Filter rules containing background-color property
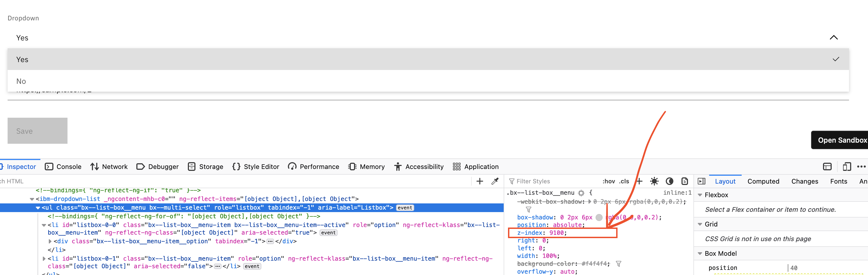The height and width of the screenshot is (275, 868). [618, 264]
